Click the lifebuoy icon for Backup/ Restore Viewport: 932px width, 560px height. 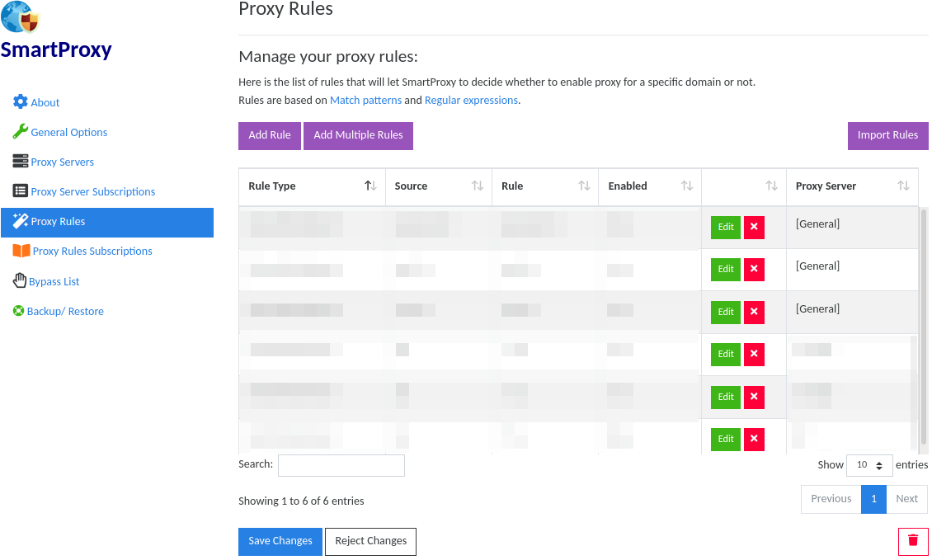click(19, 311)
